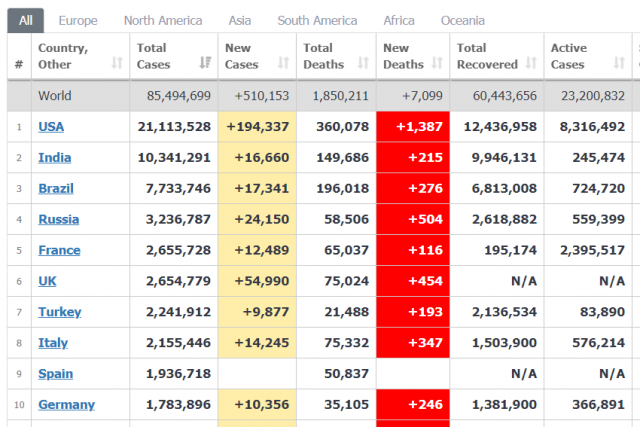Select France active cases 2,395,517
This screenshot has height=427, width=640.
pos(592,250)
